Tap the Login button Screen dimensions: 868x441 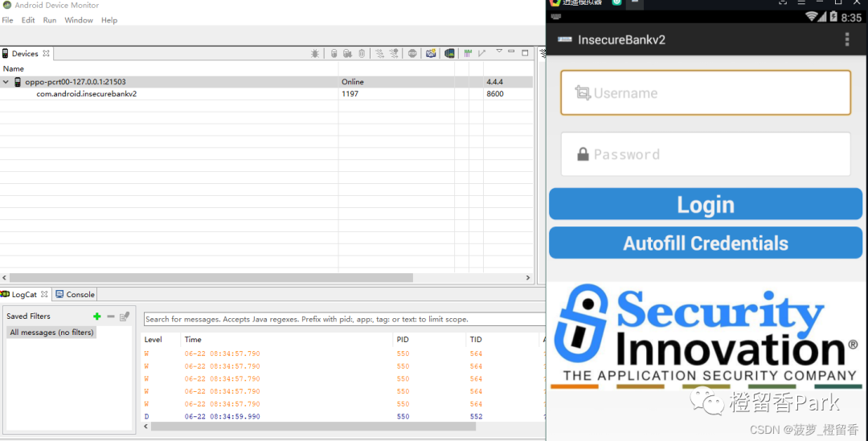point(706,204)
